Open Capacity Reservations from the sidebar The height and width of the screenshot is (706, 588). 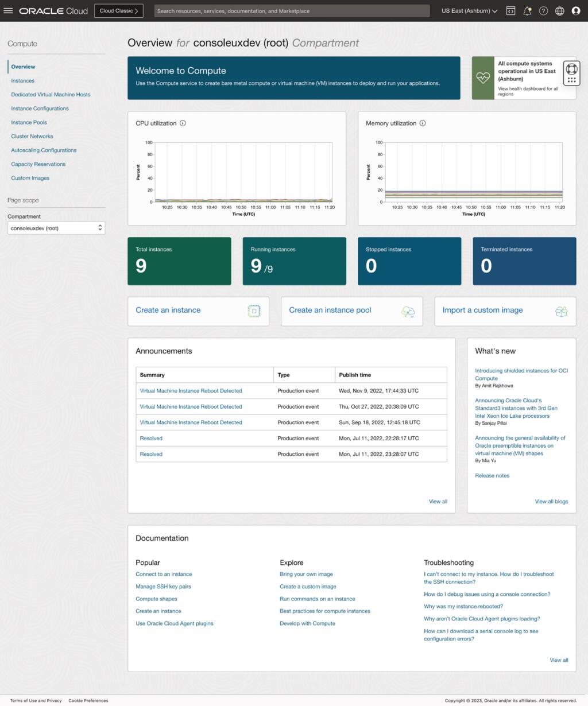pyautogui.click(x=38, y=164)
